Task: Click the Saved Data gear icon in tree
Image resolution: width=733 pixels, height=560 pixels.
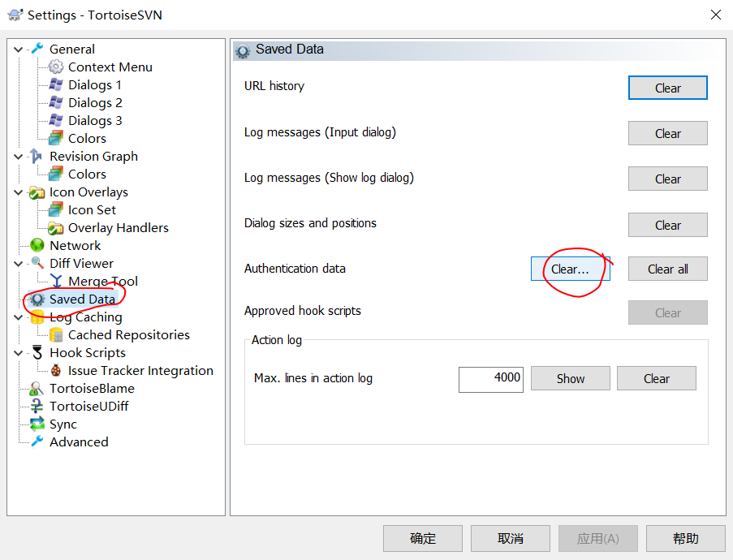Action: pyautogui.click(x=37, y=299)
